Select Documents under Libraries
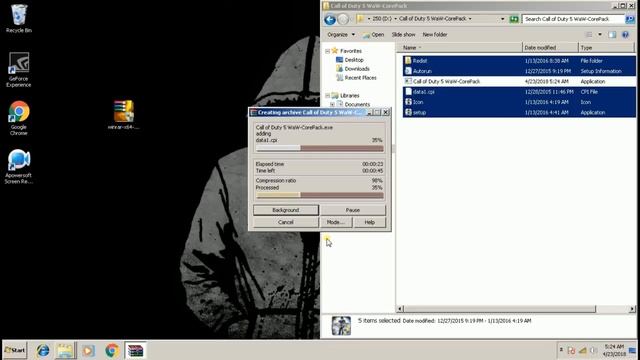Viewport: 640px width, 360px height. (x=357, y=104)
